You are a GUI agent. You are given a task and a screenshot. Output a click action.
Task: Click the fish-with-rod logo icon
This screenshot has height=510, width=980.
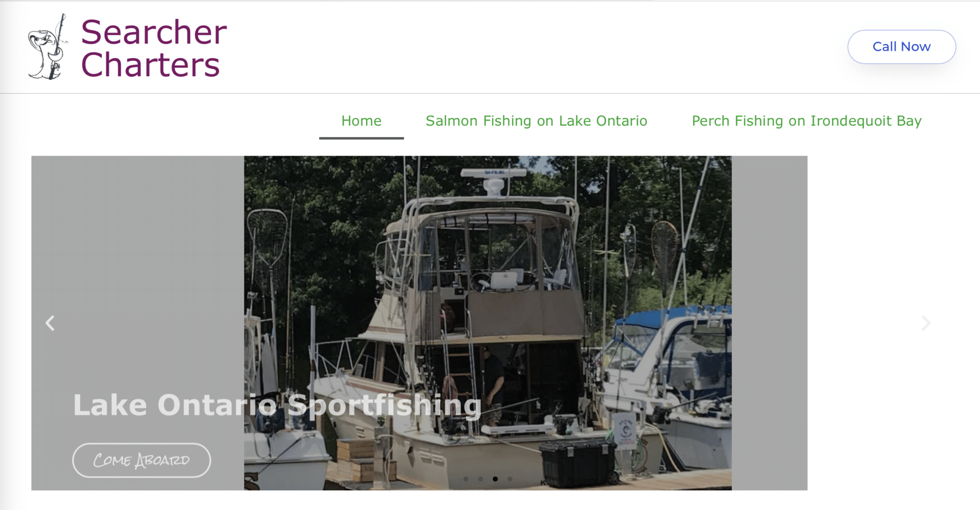tap(48, 47)
